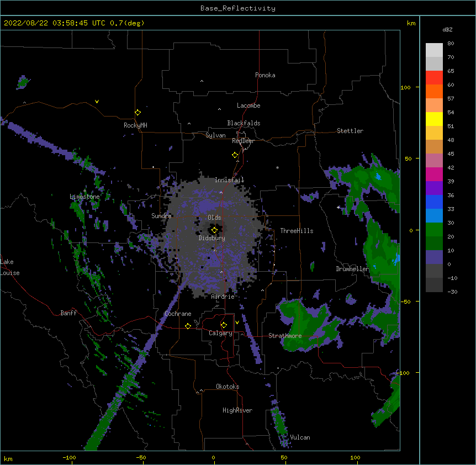The height and width of the screenshot is (465, 476).
Task: Click the Limestone label
Action: [x=84, y=197]
